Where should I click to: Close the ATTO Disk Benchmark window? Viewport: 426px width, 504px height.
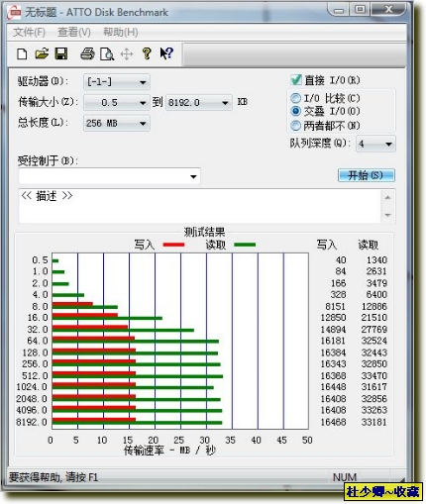[x=388, y=10]
